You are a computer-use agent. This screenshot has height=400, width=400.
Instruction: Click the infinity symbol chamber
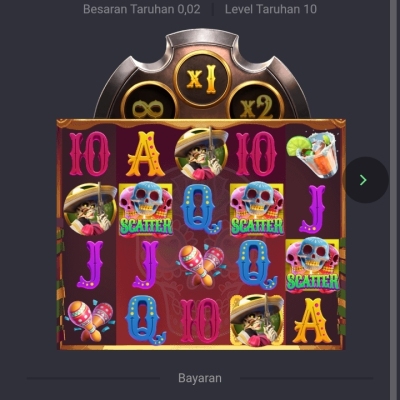pos(149,102)
